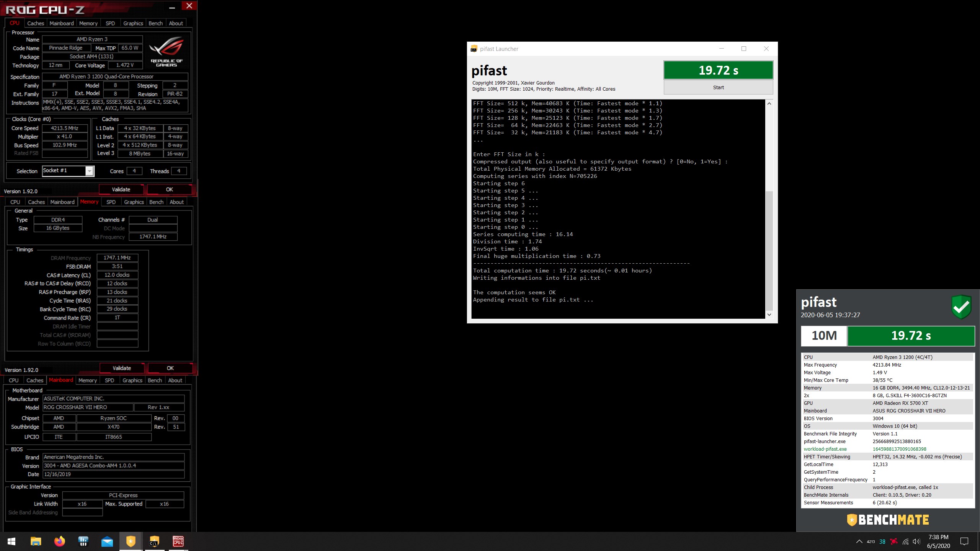
Task: Click the pifast console scrollbar thumb
Action: pyautogui.click(x=769, y=251)
